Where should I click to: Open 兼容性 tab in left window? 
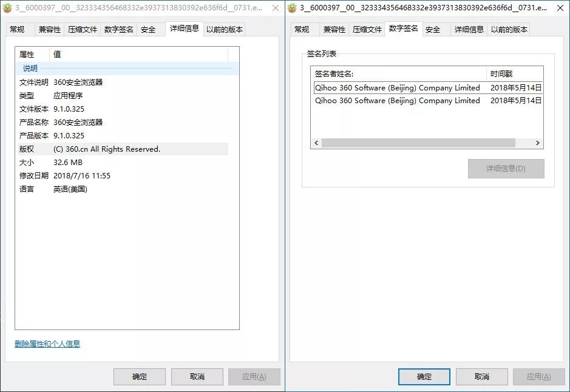tap(49, 29)
